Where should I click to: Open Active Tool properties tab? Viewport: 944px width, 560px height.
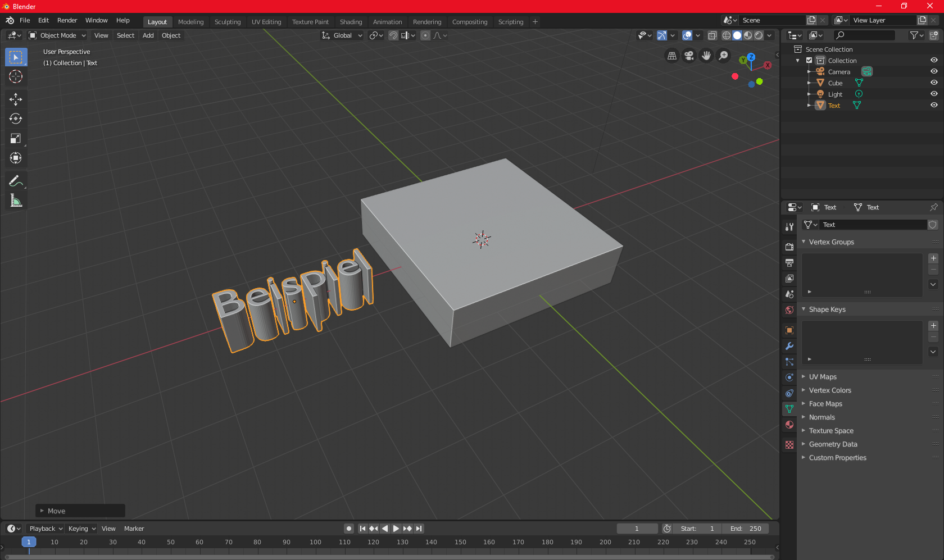tap(789, 227)
